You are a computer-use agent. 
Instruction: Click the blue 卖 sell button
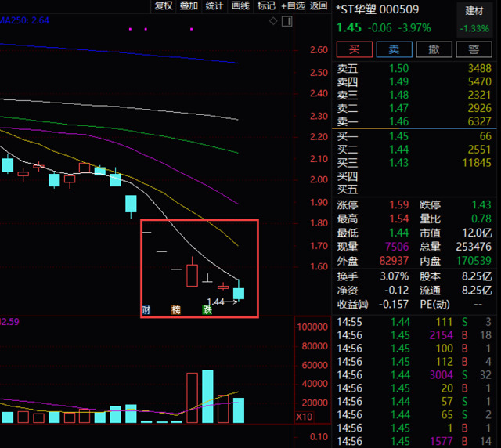coord(394,49)
